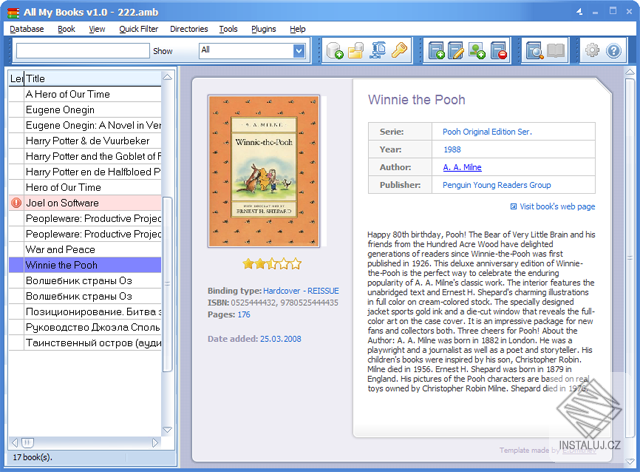Select the Hero of Our Time row
Viewport: 640px width, 472px height.
(x=85, y=187)
